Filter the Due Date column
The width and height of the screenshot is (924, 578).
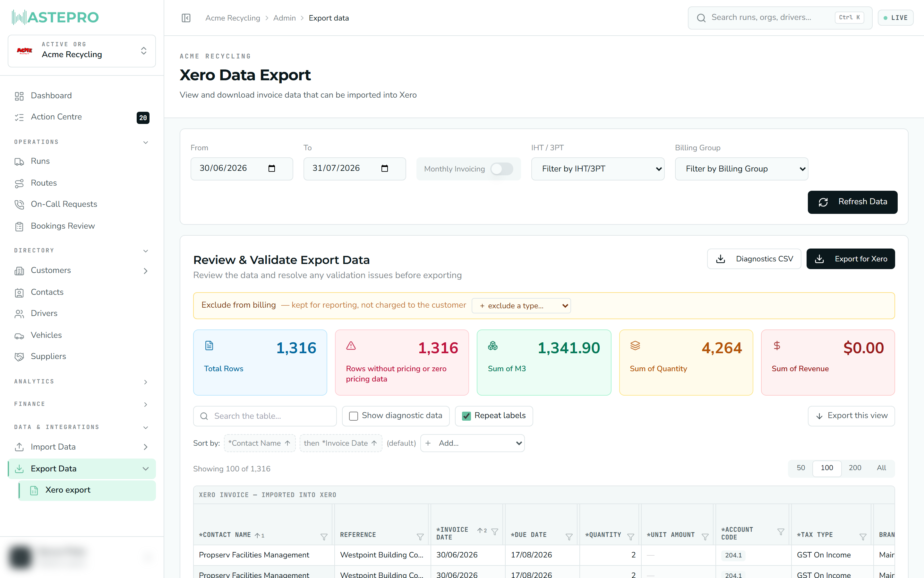pos(569,537)
